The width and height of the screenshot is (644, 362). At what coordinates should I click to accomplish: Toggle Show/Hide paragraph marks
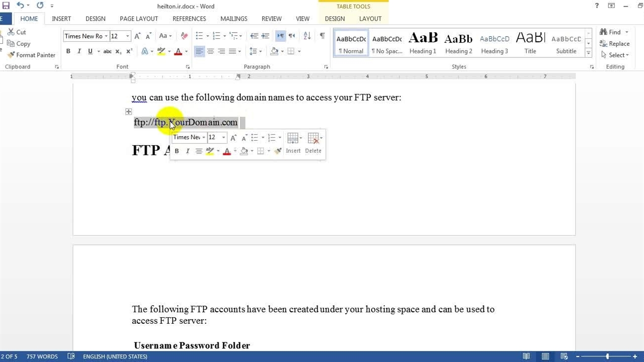click(322, 36)
